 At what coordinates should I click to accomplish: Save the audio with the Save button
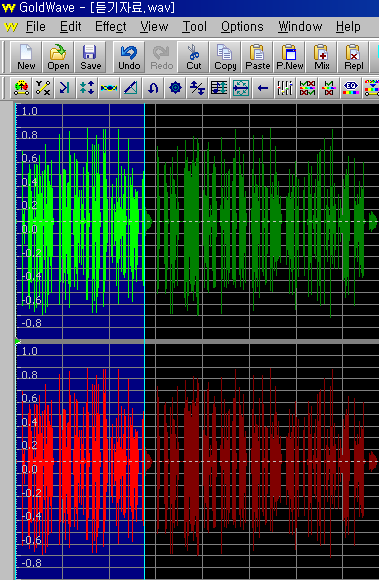tap(90, 57)
